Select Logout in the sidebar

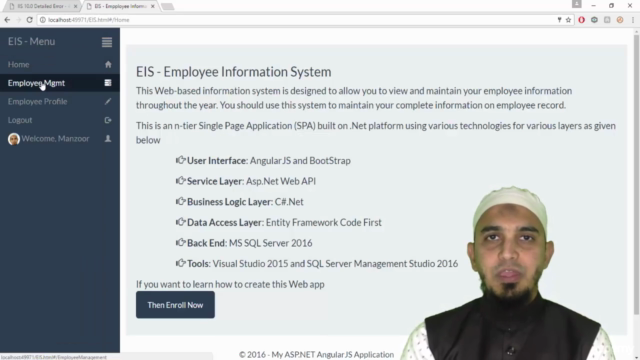click(x=60, y=120)
